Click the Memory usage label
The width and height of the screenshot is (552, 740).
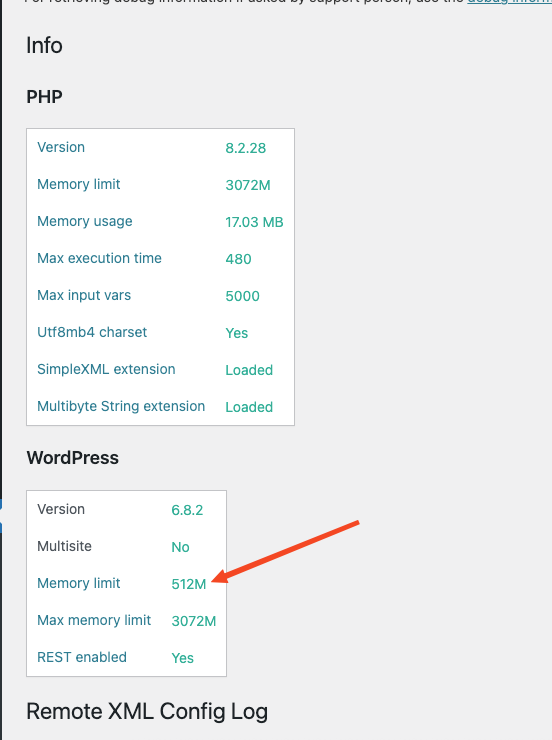click(x=85, y=221)
